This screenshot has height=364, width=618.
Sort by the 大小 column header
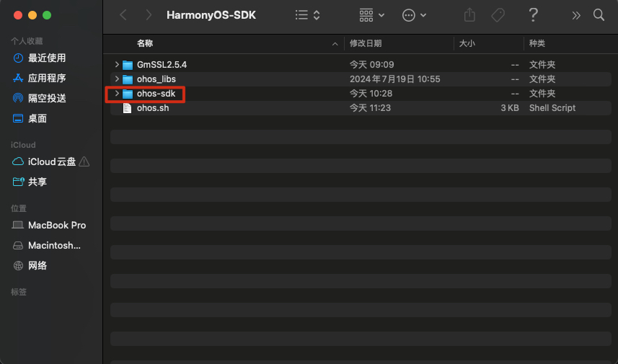point(467,43)
